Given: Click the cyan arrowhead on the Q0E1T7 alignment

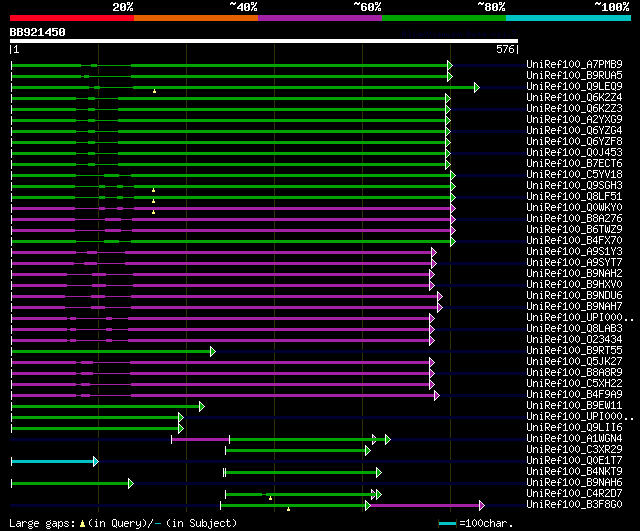Looking at the screenshot, I should [96, 462].
